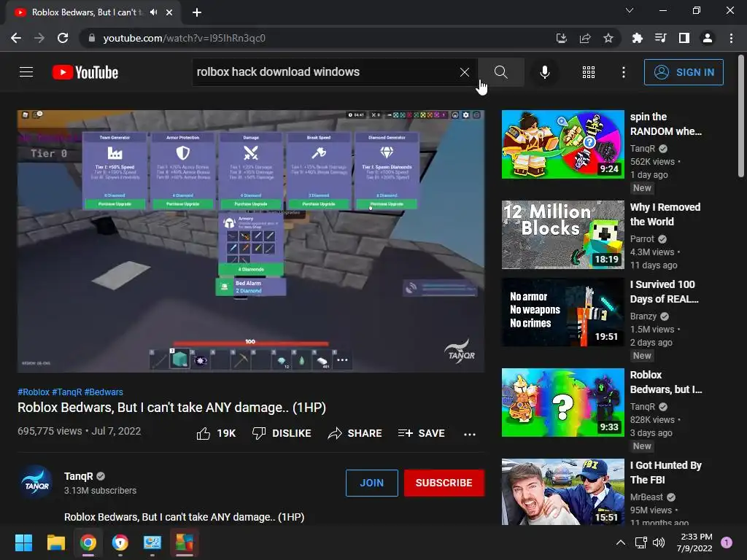Click the SIGN IN button

(684, 72)
